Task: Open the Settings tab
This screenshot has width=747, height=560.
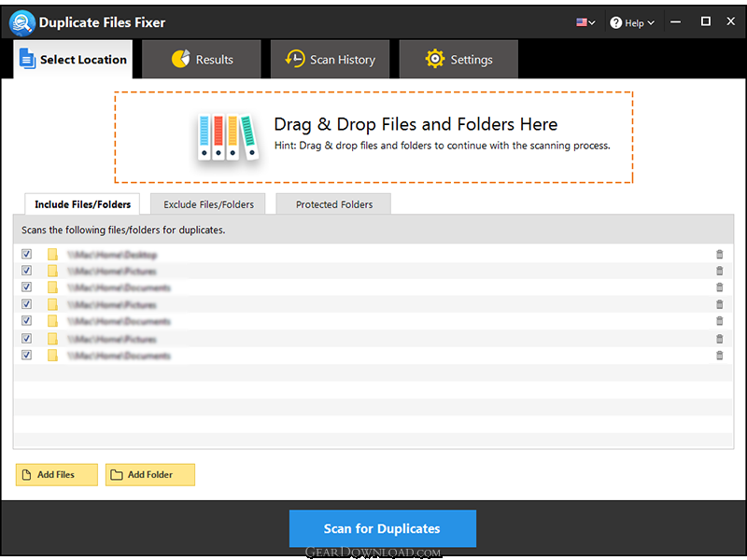Action: click(458, 60)
